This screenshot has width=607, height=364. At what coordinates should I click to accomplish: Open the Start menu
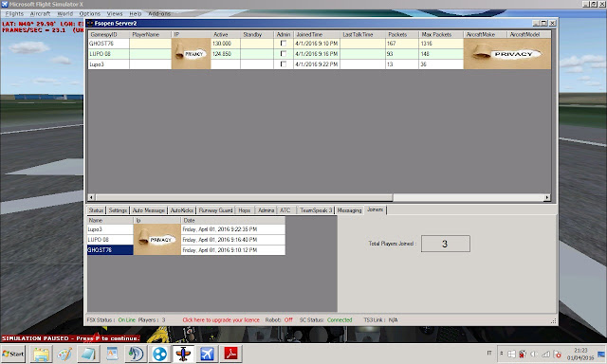coord(13,354)
